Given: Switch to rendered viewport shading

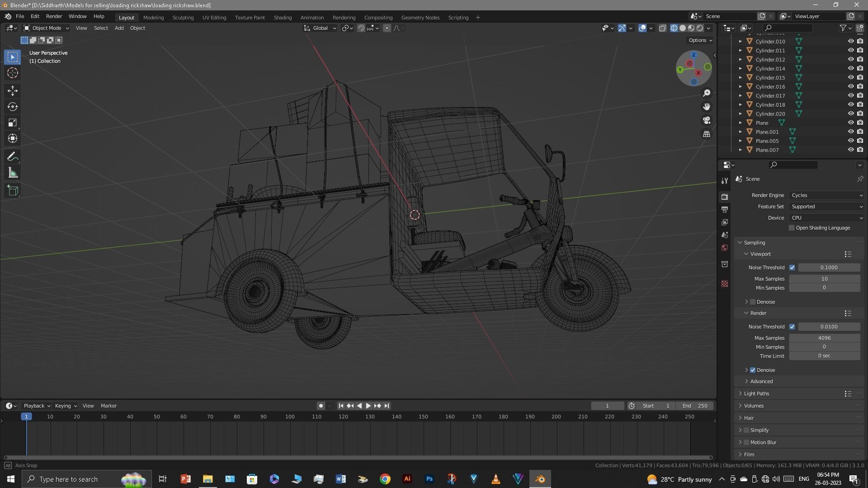Looking at the screenshot, I should point(700,28).
